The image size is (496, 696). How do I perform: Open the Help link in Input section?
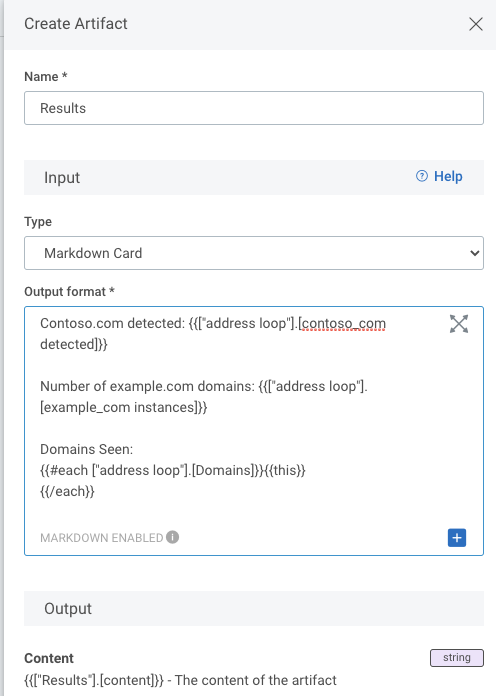click(448, 176)
